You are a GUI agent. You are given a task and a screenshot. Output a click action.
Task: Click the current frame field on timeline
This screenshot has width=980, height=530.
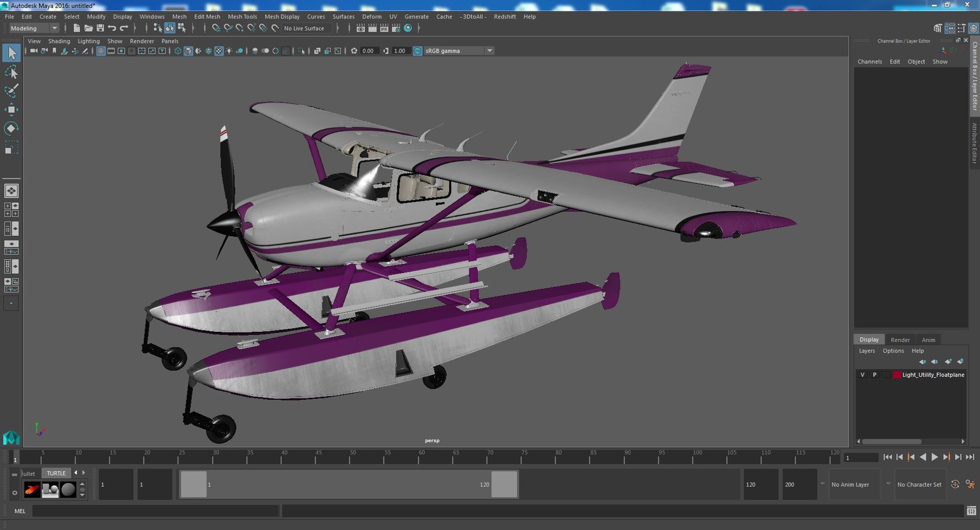(861, 457)
